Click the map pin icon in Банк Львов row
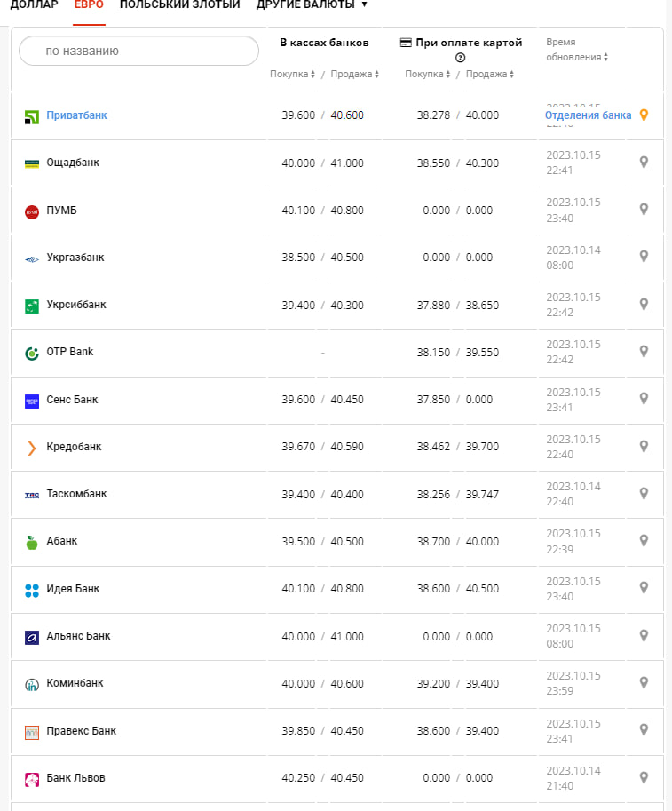Screen dimensions: 672x811 (x=644, y=778)
